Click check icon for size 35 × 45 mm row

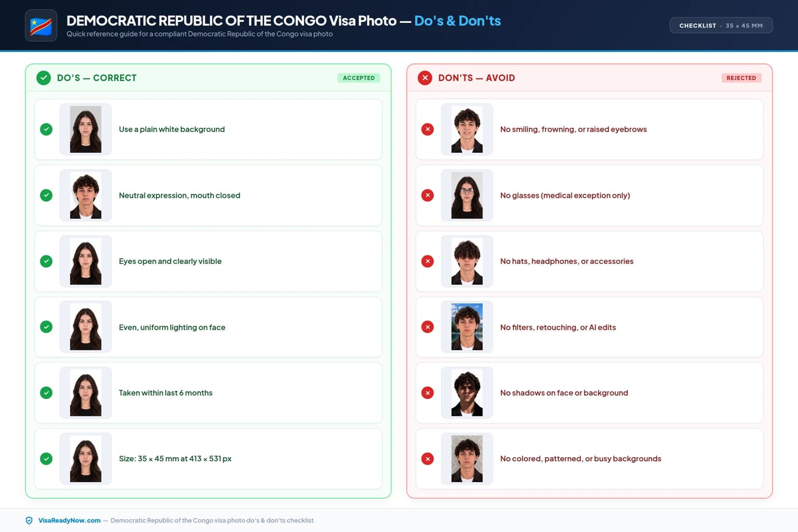tap(46, 459)
